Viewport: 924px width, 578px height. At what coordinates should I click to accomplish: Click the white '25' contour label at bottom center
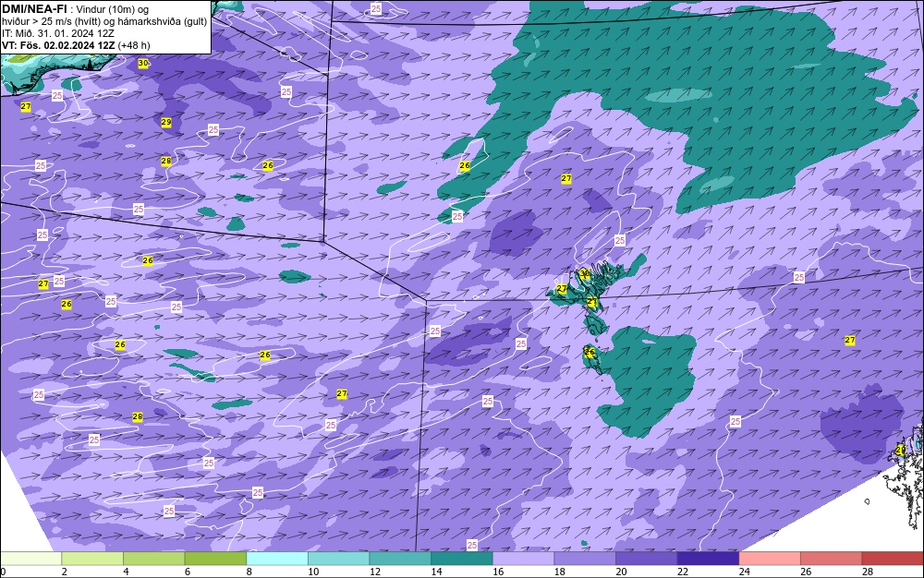tap(472, 545)
